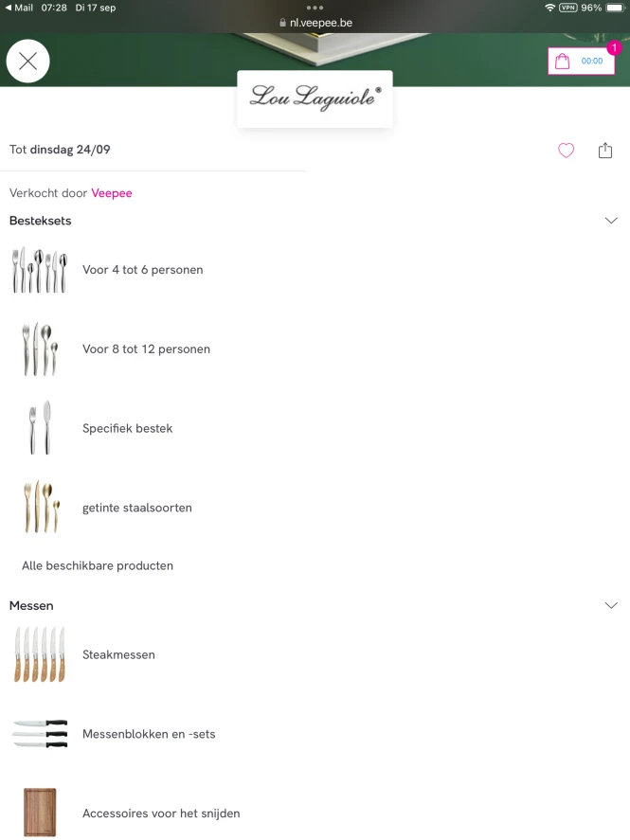This screenshot has height=840, width=630.
Task: Open the Veepee seller link
Action: click(112, 193)
